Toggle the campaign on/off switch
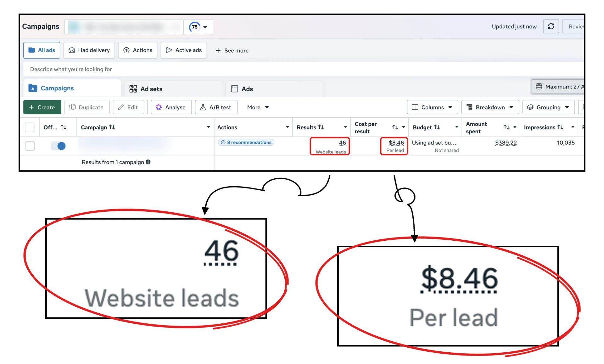 [x=58, y=146]
